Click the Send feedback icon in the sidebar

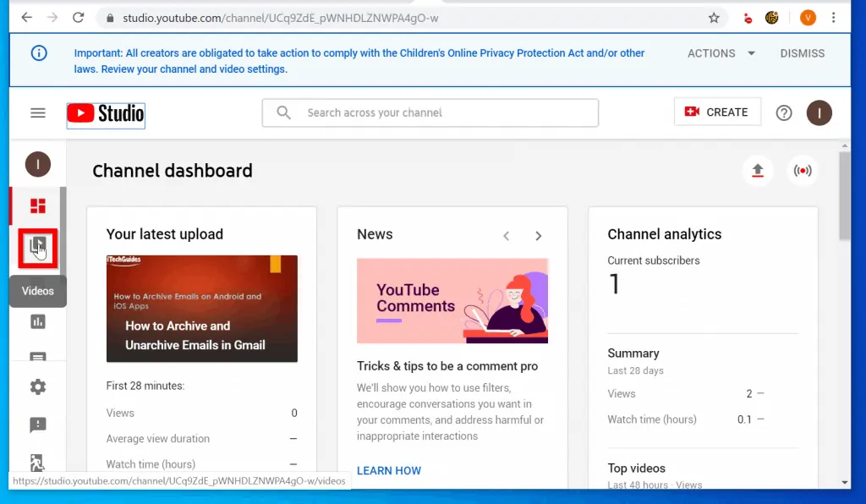click(37, 425)
